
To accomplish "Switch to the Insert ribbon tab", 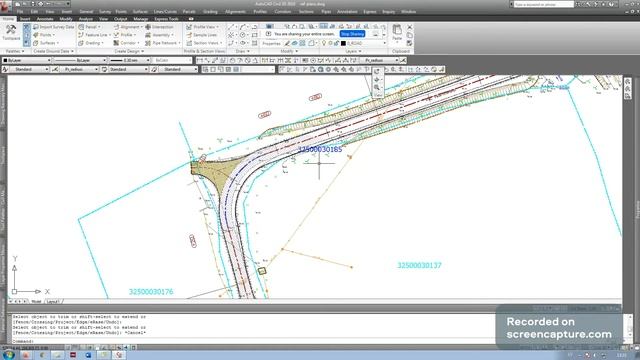I will [x=25, y=19].
